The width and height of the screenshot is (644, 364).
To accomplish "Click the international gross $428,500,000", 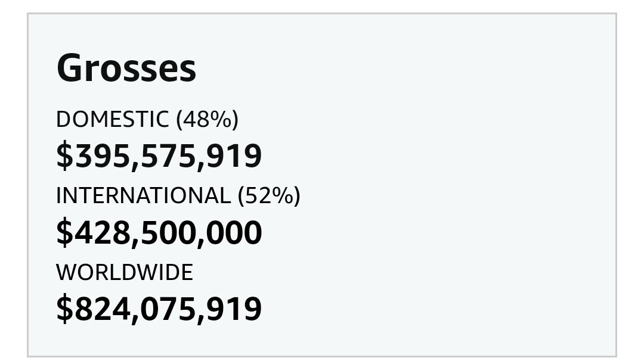I will tap(159, 233).
